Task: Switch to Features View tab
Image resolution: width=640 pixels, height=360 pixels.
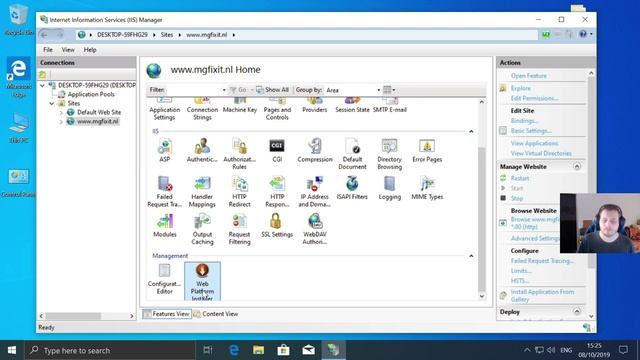Action: pyautogui.click(x=167, y=314)
